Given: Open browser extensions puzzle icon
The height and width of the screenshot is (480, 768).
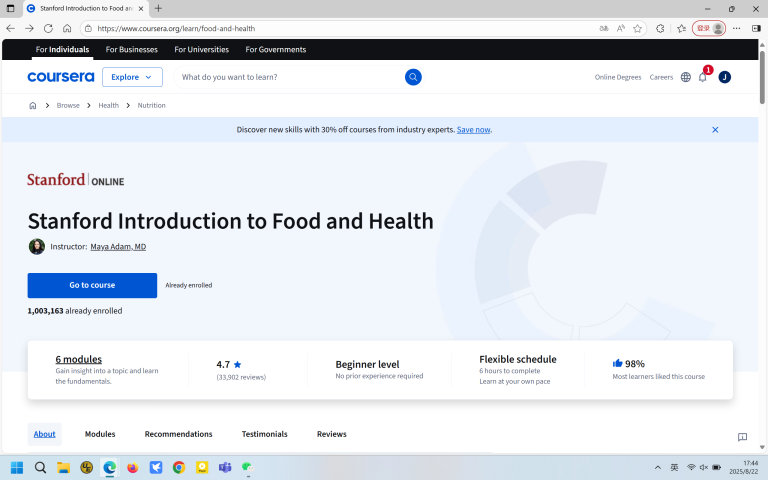Looking at the screenshot, I should (660, 28).
